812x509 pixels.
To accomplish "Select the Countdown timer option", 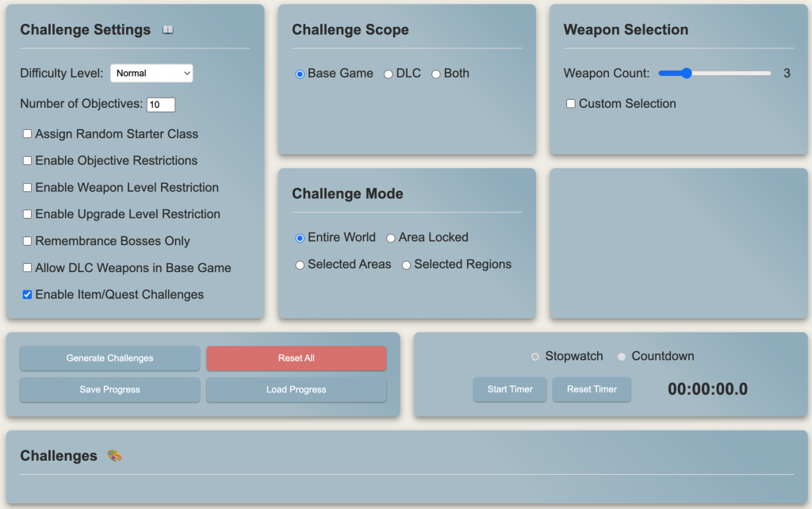I will [622, 357].
